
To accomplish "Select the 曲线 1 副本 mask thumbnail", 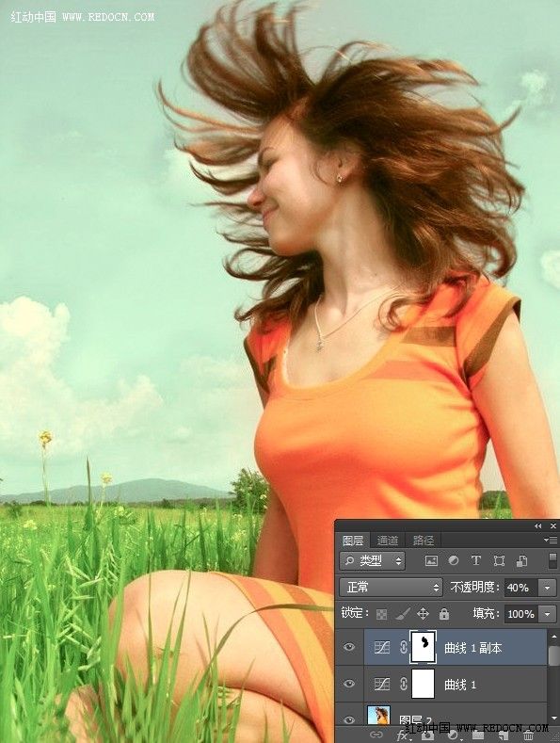I will (424, 647).
